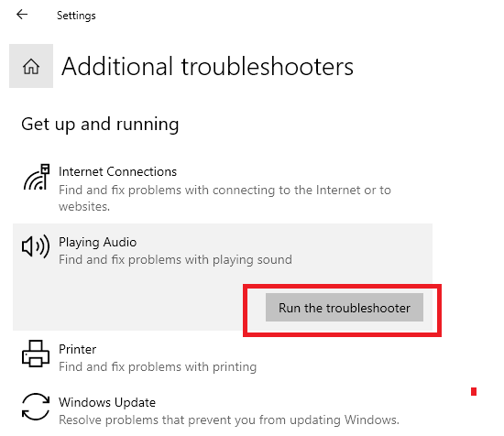Click the Printer icon
504x436 pixels.
(x=36, y=354)
